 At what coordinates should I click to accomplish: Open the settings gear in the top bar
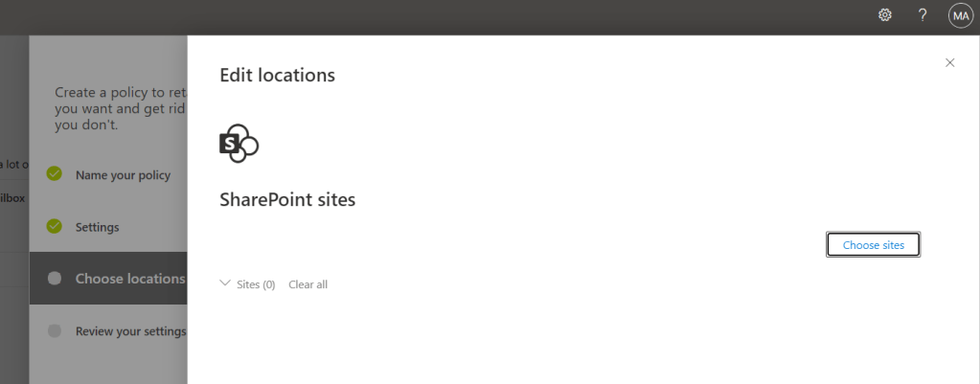click(885, 15)
